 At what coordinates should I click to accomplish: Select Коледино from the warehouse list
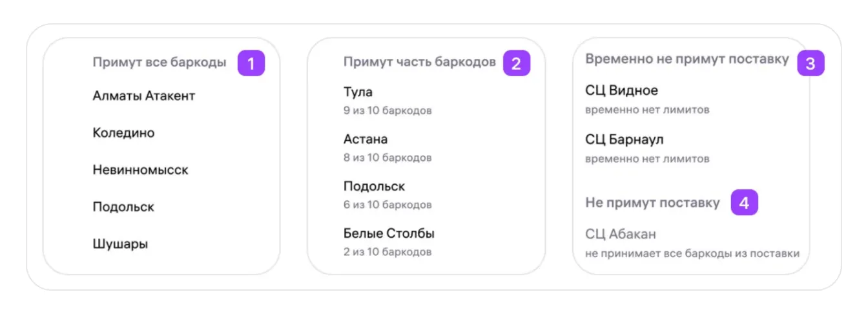123,133
